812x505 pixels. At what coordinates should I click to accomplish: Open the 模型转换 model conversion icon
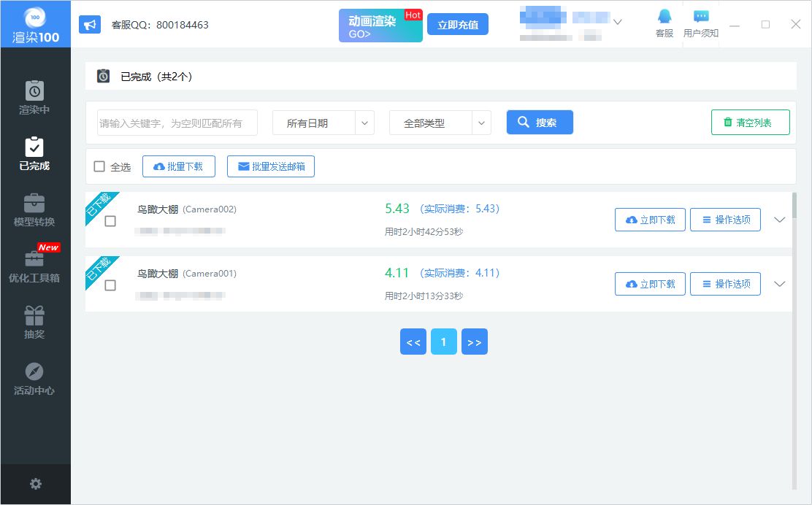tap(34, 203)
